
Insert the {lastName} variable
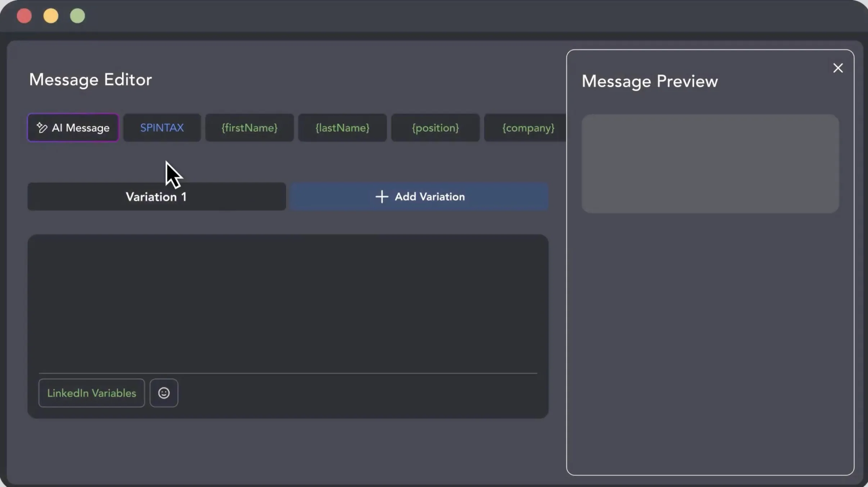point(342,128)
